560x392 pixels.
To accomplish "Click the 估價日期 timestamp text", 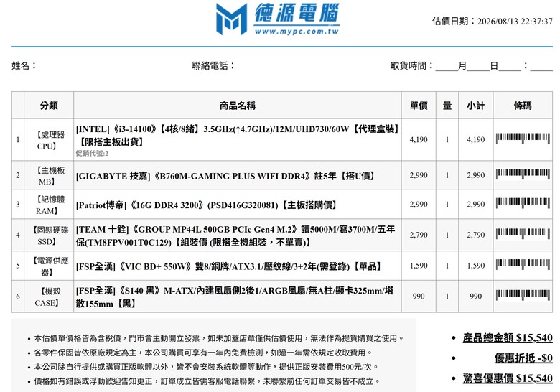I will point(492,21).
